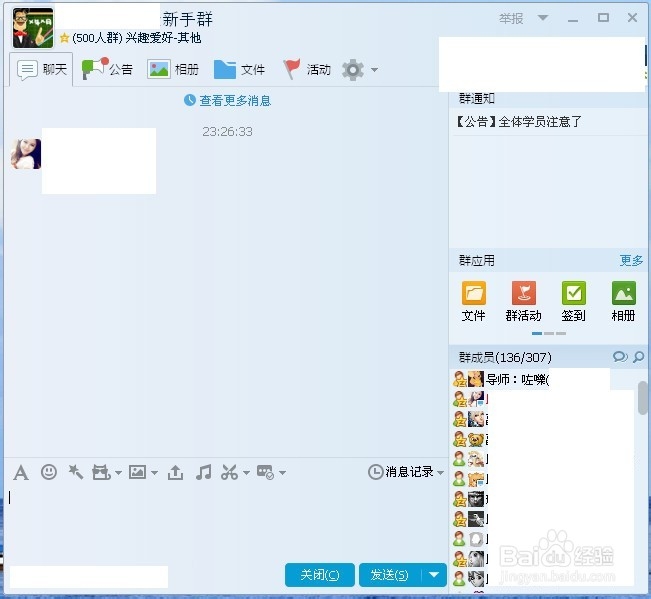Click the music note icon

coord(203,472)
